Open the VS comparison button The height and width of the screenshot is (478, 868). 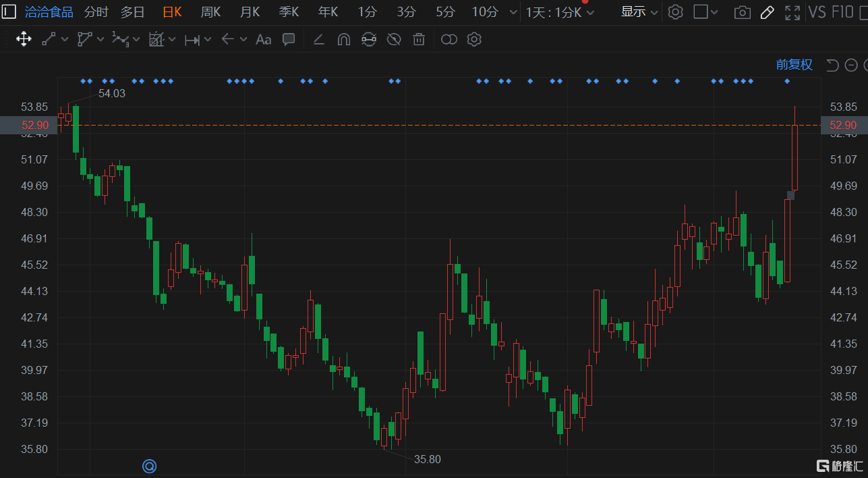817,12
